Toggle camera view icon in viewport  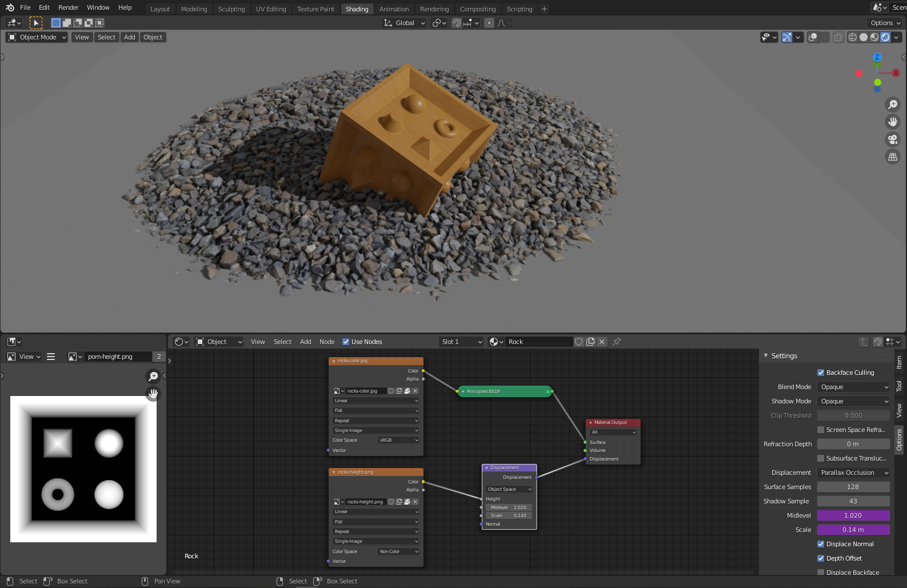point(892,139)
